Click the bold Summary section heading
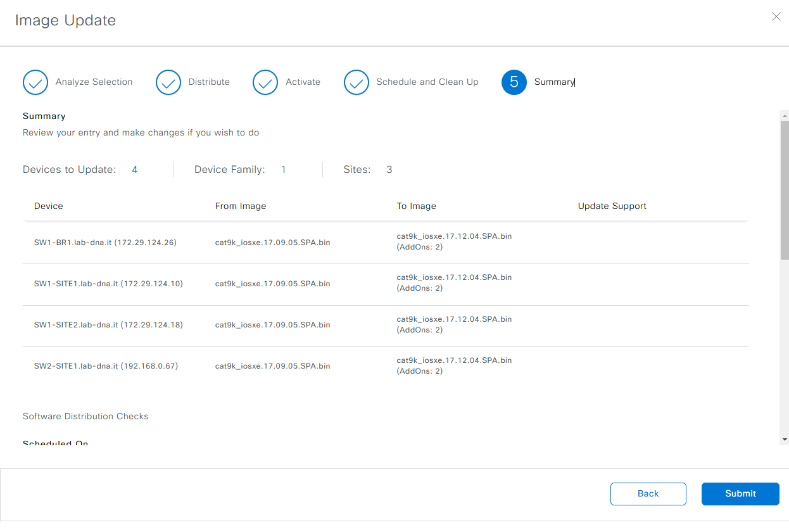 coord(44,116)
